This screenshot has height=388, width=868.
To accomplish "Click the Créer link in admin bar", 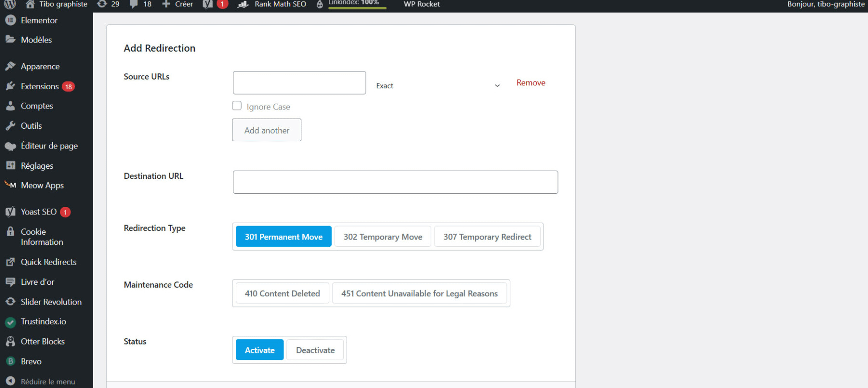I will coord(184,4).
